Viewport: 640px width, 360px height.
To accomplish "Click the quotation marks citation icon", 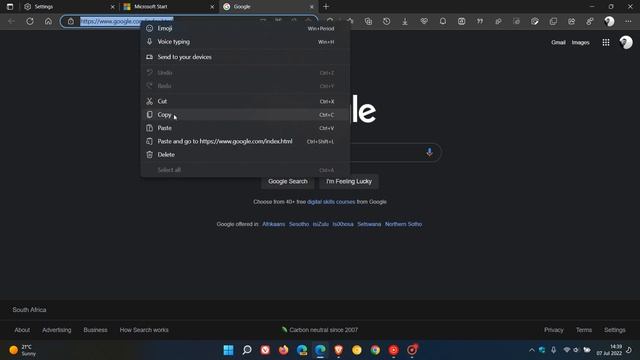I will [480, 21].
